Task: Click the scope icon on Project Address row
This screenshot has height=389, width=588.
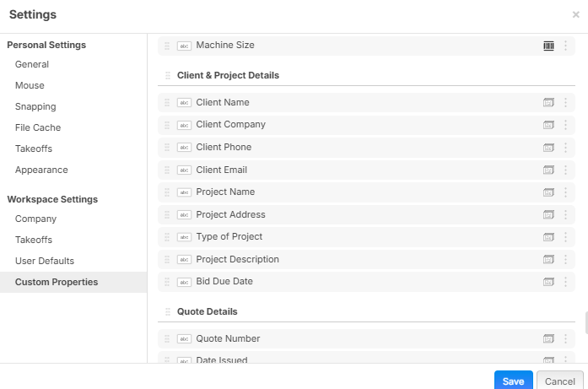Action: click(x=548, y=214)
